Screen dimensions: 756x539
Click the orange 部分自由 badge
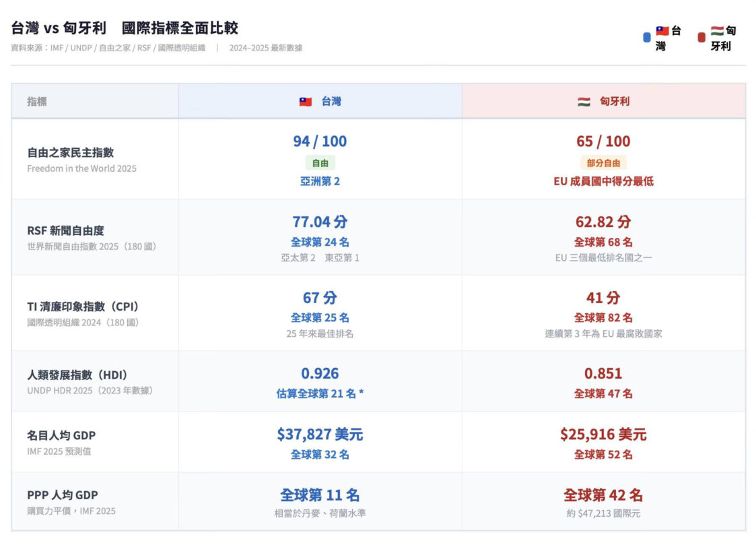[x=603, y=162]
